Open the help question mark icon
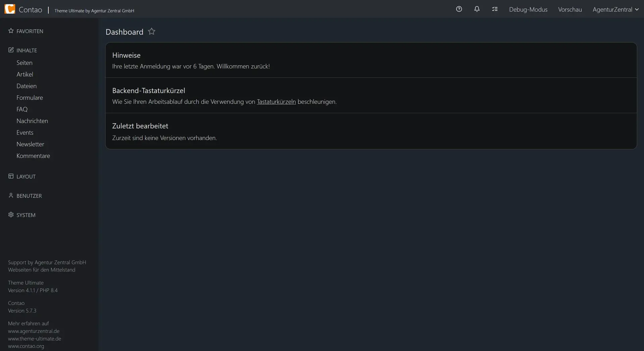644x351 pixels. tap(459, 9)
